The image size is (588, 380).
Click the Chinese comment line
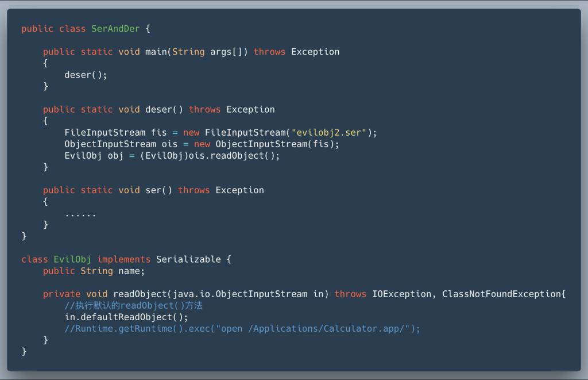point(133,305)
